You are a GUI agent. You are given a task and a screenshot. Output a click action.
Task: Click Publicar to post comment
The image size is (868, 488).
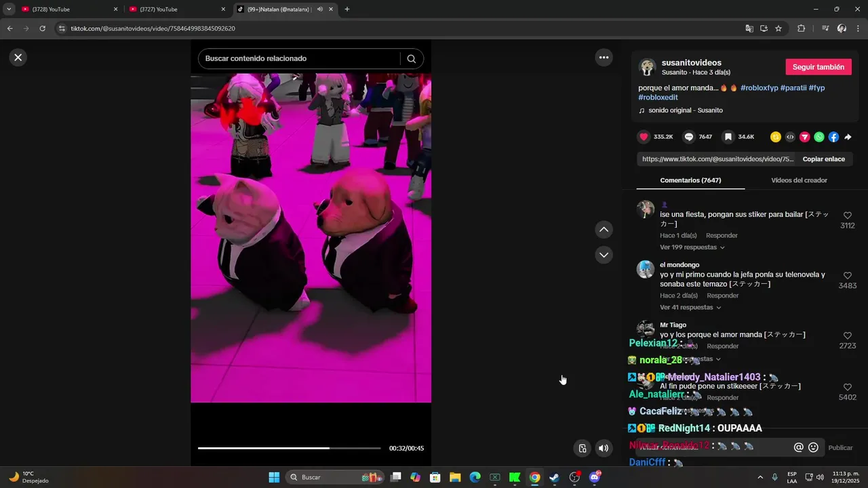point(840,448)
